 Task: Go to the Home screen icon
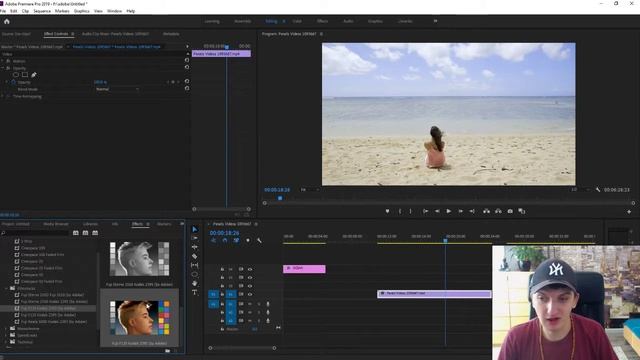coord(7,22)
